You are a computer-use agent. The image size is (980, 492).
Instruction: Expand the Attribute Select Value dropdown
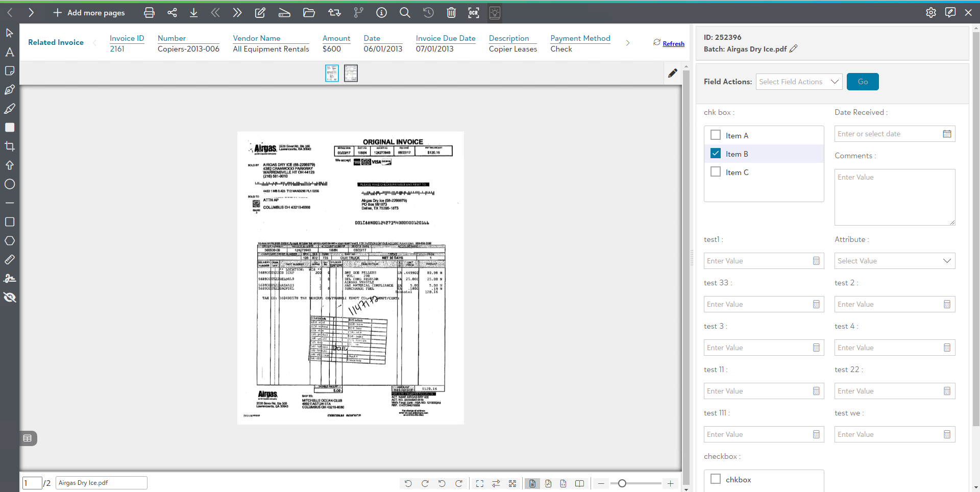click(x=894, y=261)
